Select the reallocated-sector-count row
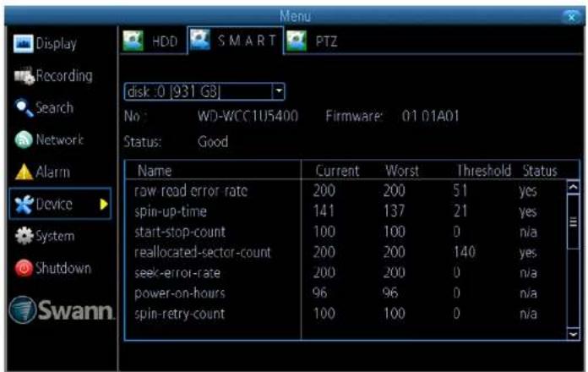This screenshot has width=588, height=372. (345, 252)
